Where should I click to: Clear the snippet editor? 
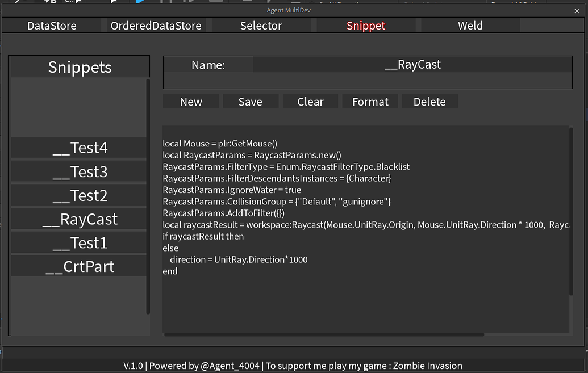(310, 101)
